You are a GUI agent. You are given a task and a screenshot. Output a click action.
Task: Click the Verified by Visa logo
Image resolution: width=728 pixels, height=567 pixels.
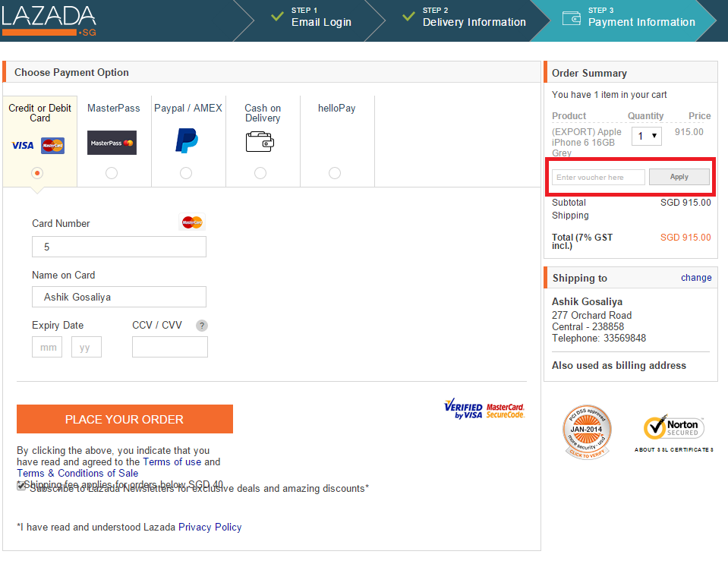(x=463, y=408)
